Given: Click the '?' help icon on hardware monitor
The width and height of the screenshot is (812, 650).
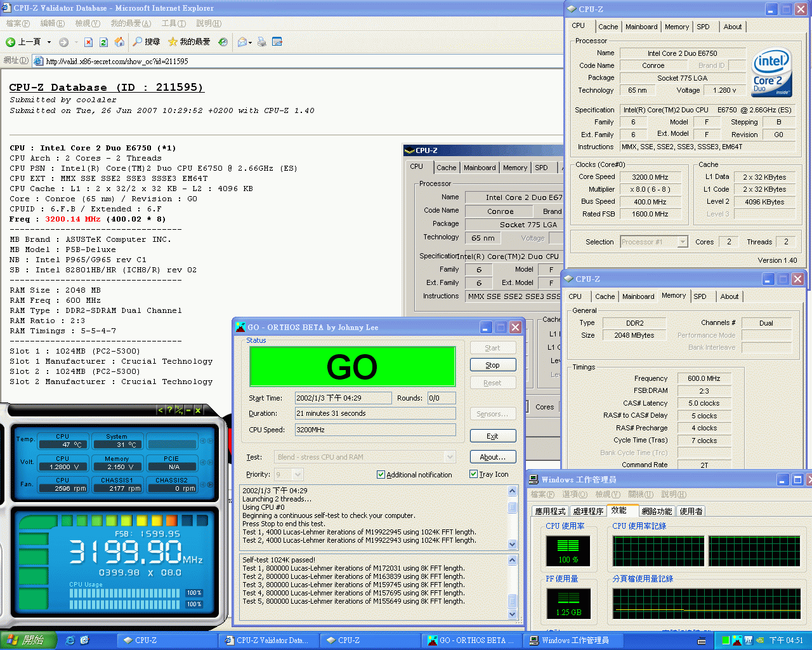Looking at the screenshot, I should click(169, 410).
